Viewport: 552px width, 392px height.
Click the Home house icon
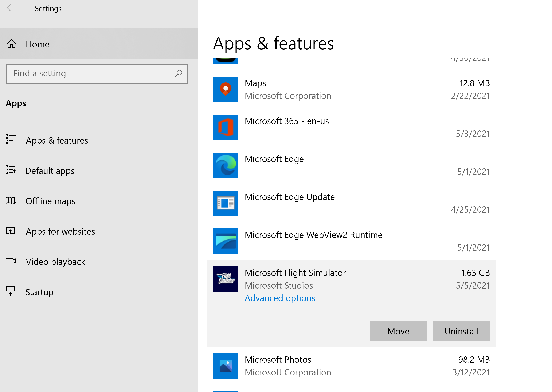(x=11, y=44)
